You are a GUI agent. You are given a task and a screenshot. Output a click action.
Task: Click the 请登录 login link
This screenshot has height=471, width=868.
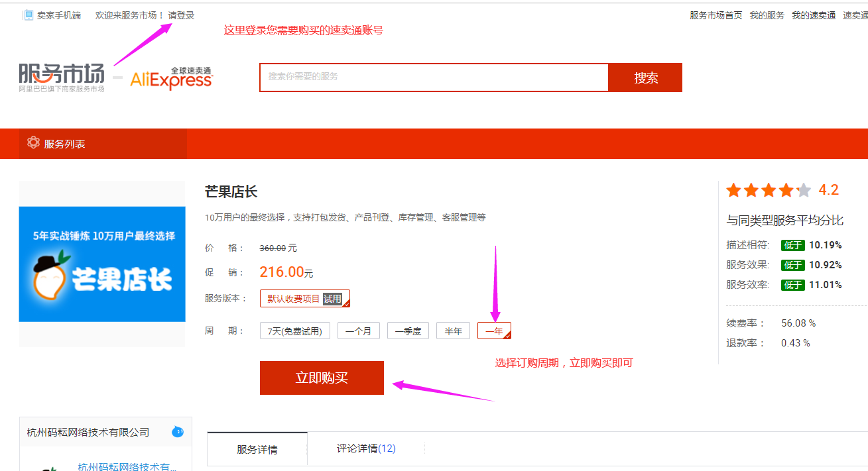coord(182,15)
